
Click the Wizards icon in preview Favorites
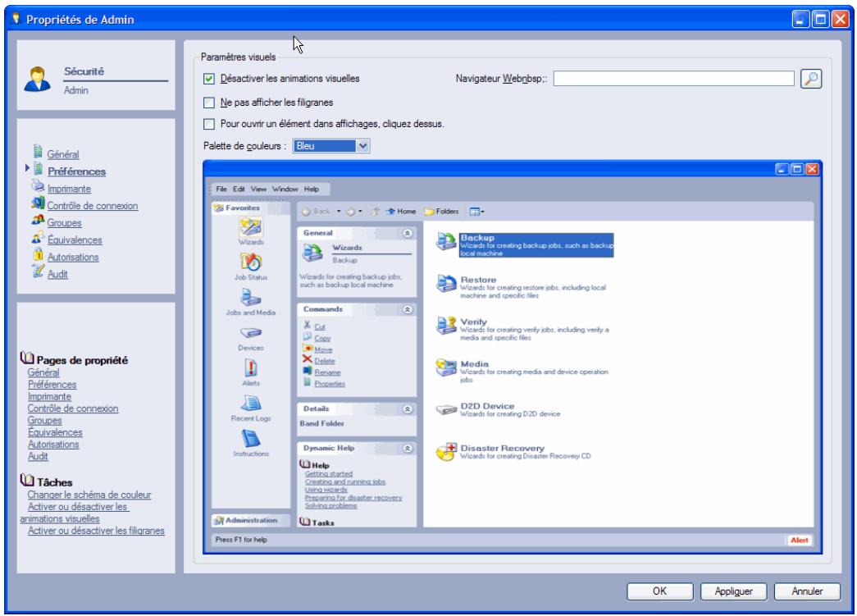click(251, 227)
